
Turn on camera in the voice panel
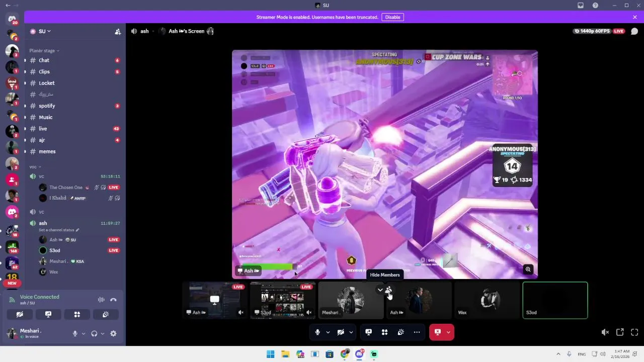click(20, 314)
